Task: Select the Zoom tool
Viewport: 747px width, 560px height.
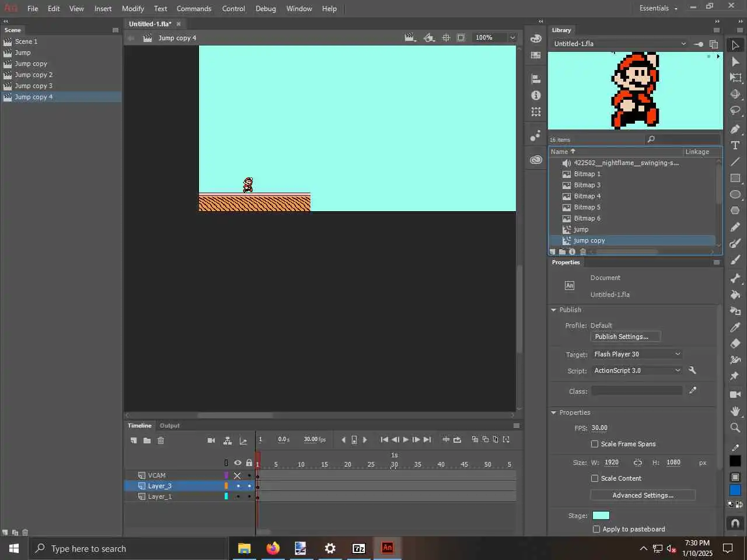Action: tap(735, 428)
